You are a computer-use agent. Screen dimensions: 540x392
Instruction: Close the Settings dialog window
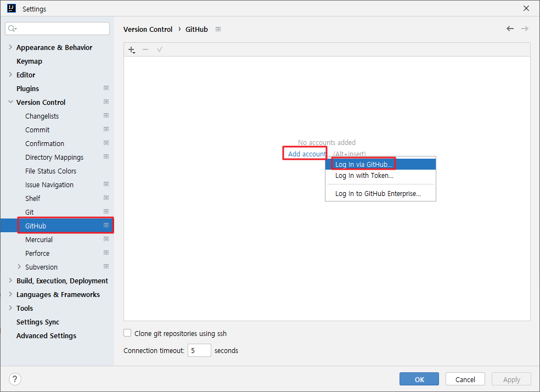526,8
